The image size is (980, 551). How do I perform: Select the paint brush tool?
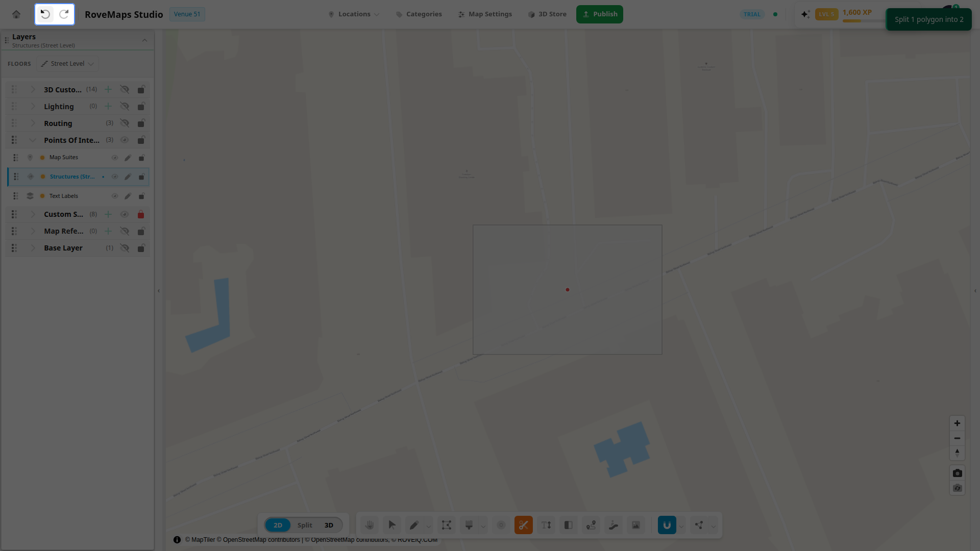coord(469,525)
